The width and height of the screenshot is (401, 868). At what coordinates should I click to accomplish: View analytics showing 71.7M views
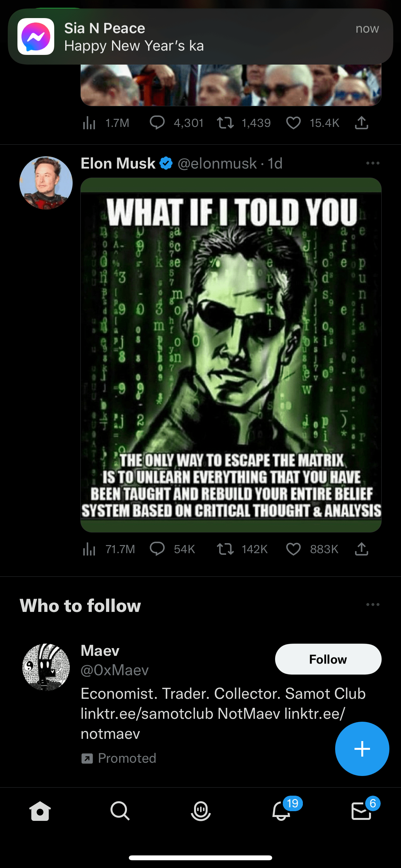click(x=108, y=549)
